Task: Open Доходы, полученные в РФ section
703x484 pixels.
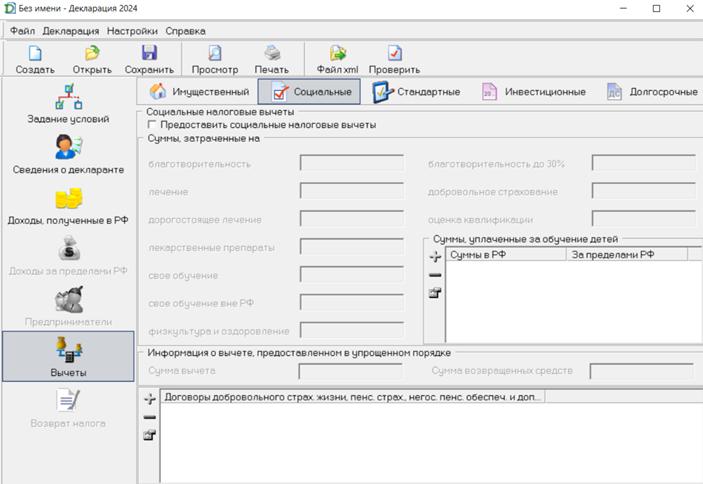Action: [68, 205]
